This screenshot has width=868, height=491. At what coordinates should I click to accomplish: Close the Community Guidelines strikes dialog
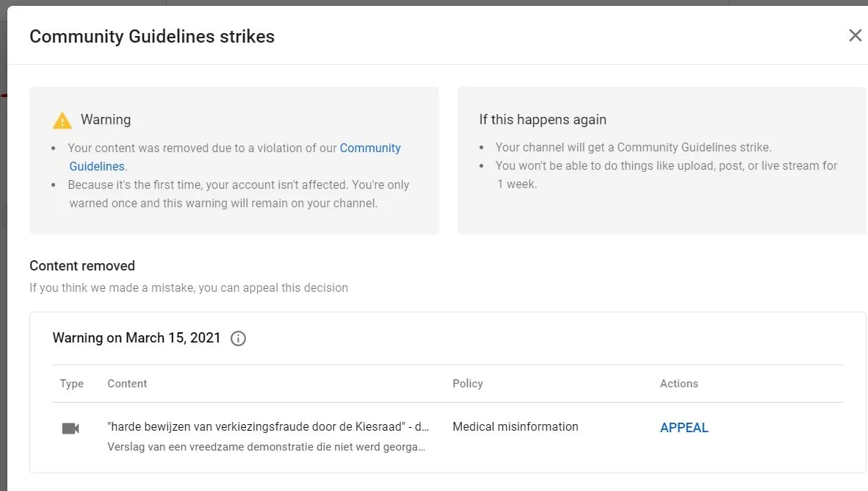[x=855, y=35]
